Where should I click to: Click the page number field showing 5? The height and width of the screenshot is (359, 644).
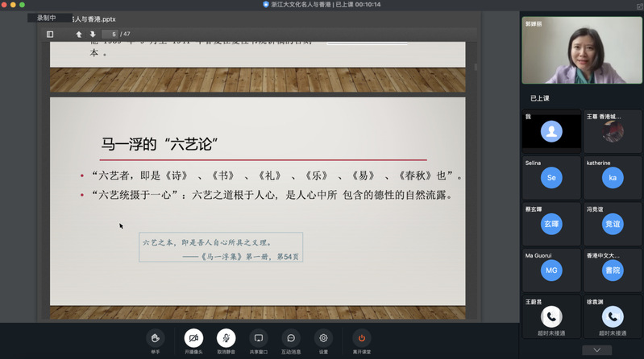pos(114,34)
